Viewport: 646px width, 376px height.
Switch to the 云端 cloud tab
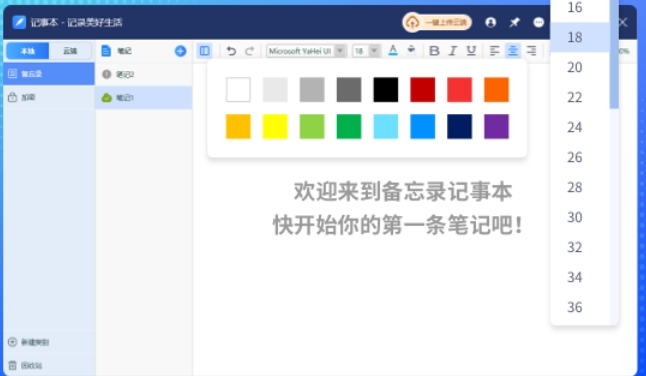tap(70, 51)
